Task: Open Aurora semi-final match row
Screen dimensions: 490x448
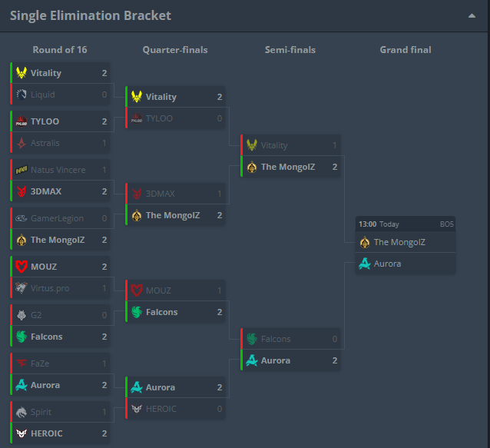Action: pos(290,360)
